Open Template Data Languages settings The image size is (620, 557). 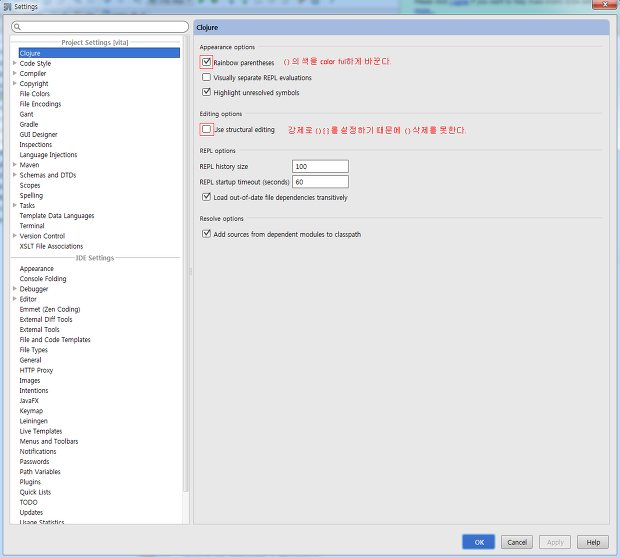pyautogui.click(x=57, y=215)
